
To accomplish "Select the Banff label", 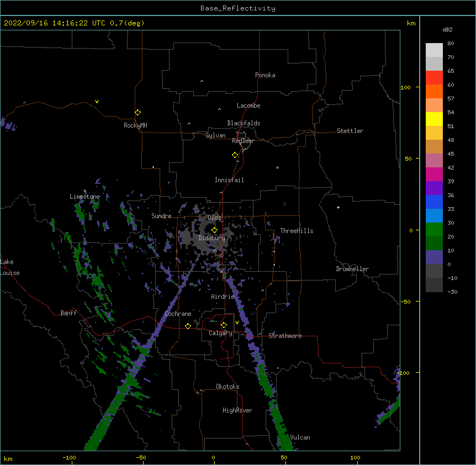I will (68, 313).
